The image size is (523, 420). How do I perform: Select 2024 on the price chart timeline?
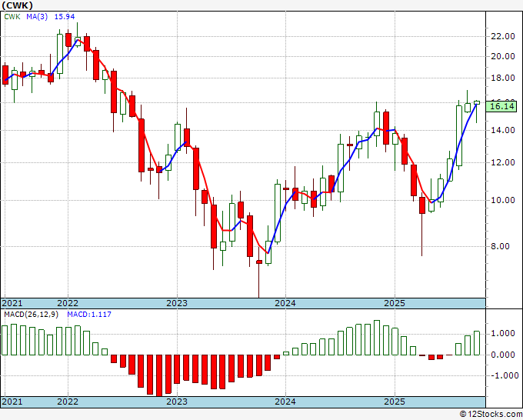[285, 303]
